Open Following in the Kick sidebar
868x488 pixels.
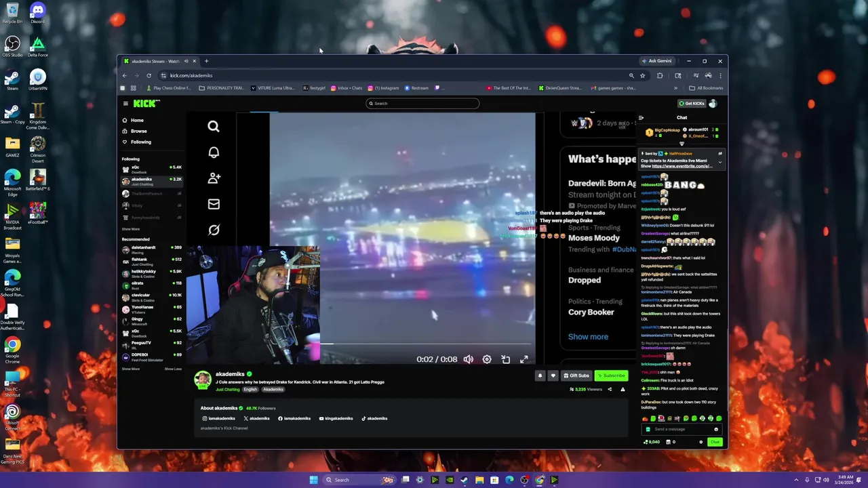141,142
